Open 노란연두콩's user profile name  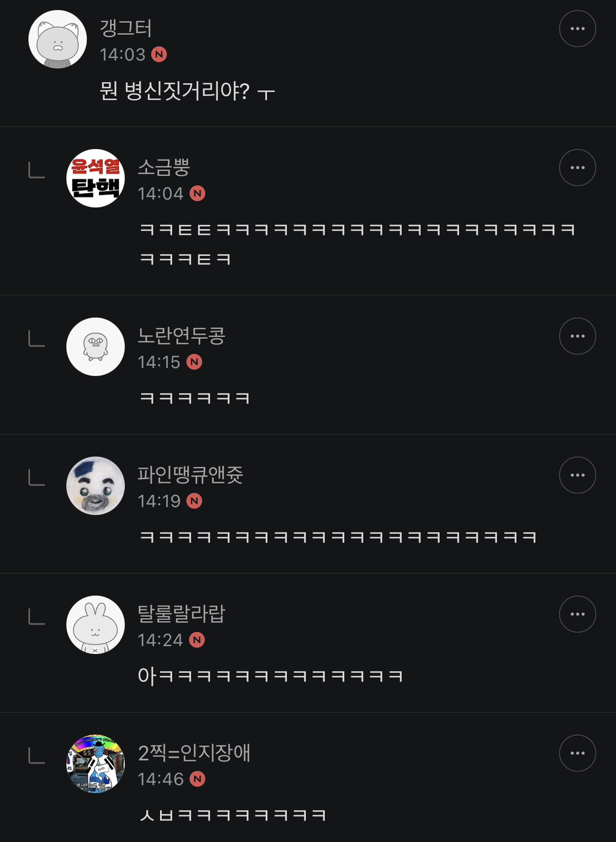[181, 336]
